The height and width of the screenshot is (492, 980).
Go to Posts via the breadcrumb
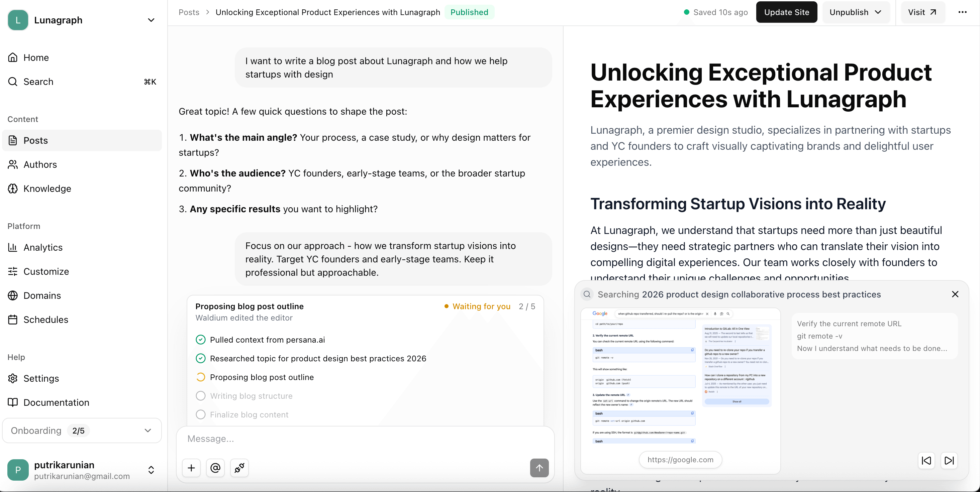coord(188,12)
